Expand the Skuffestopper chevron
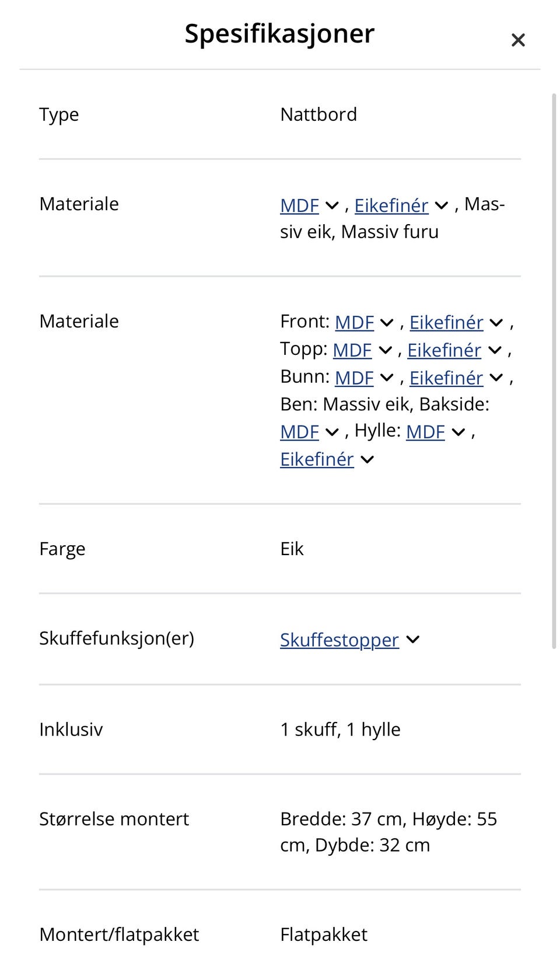560x973 pixels. [x=413, y=640]
